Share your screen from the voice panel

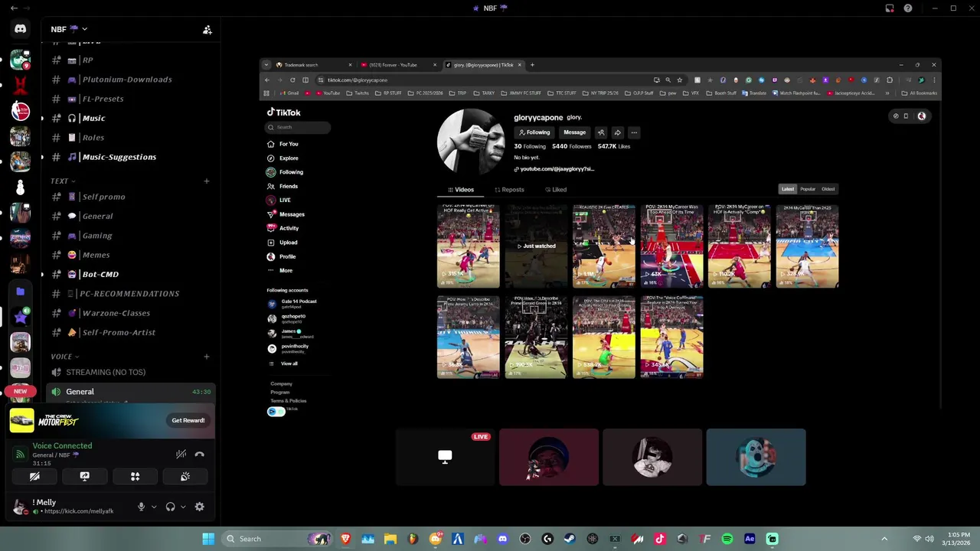click(x=85, y=476)
